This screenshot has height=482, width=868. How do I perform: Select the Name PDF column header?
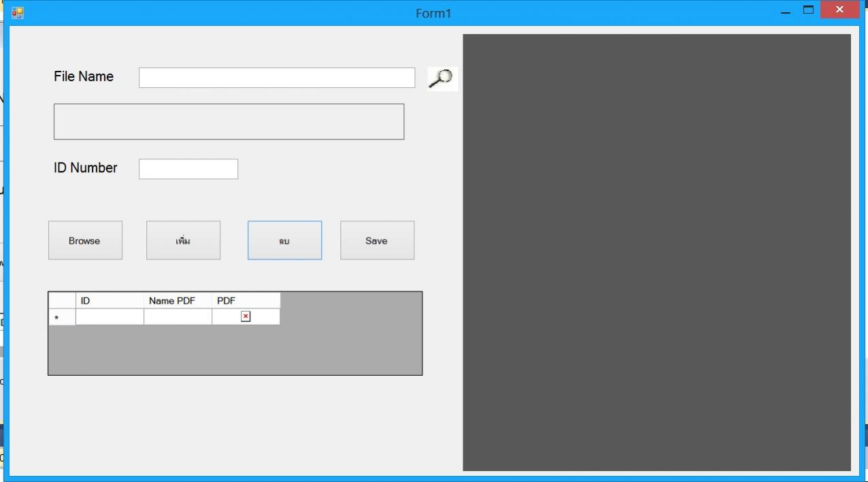point(178,300)
